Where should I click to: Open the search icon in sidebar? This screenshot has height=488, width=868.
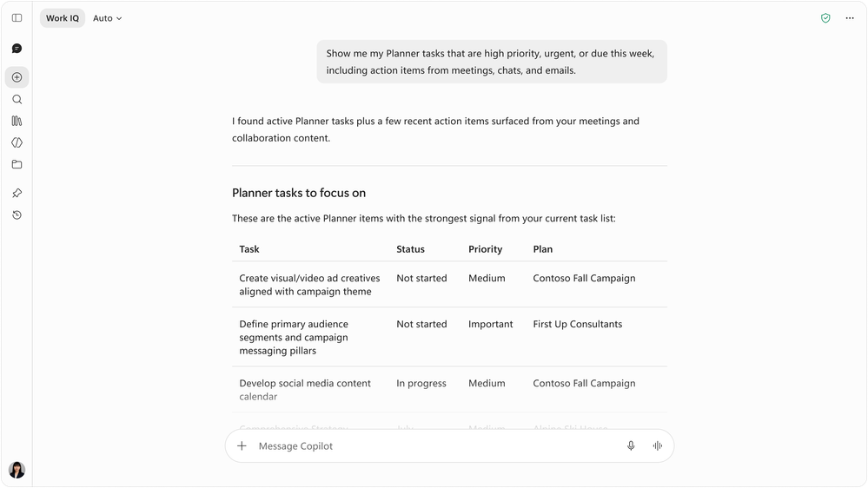pos(17,100)
